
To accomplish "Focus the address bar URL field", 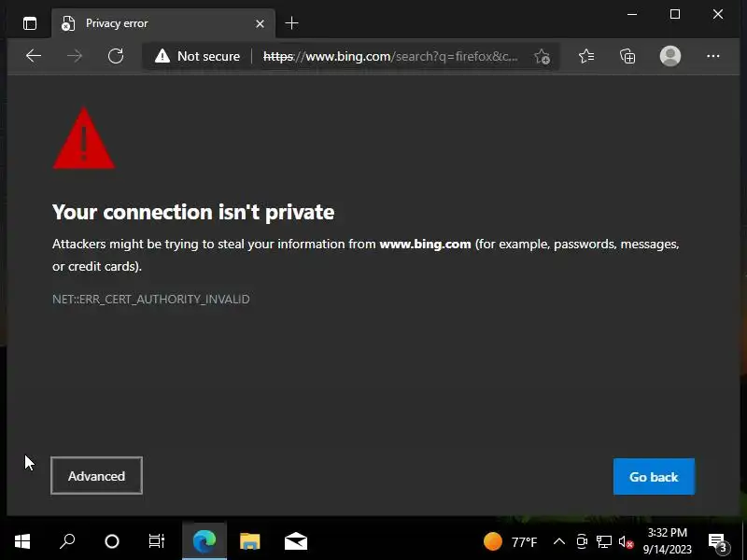I will click(390, 56).
